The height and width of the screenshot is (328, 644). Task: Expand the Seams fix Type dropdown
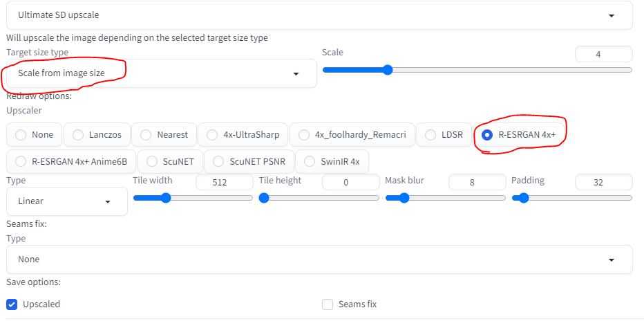coord(319,259)
